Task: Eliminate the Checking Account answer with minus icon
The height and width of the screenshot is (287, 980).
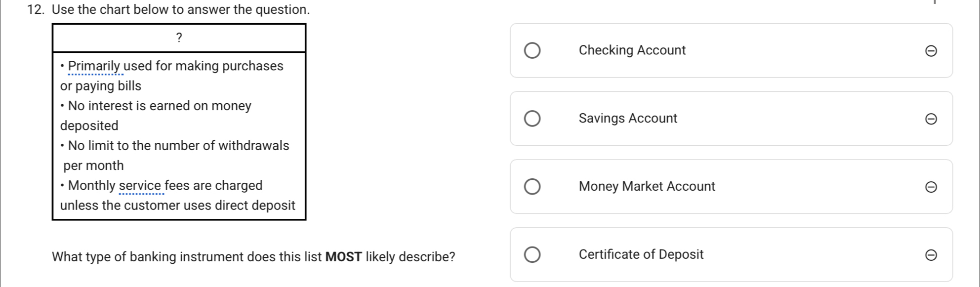Action: 931,51
